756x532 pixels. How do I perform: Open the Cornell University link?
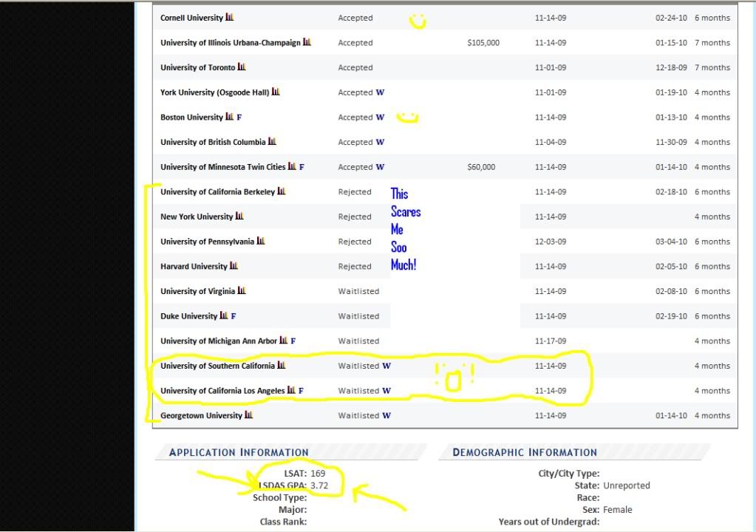click(x=192, y=18)
